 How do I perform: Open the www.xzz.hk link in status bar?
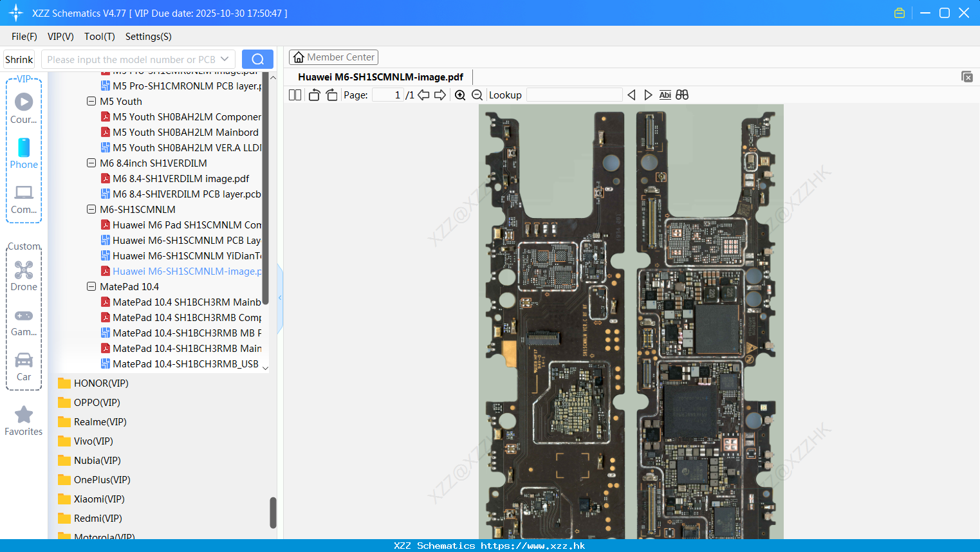click(x=533, y=546)
